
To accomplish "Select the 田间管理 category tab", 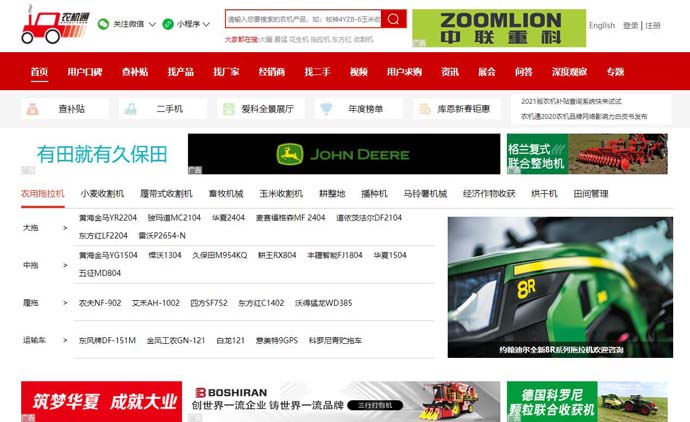I will point(591,194).
